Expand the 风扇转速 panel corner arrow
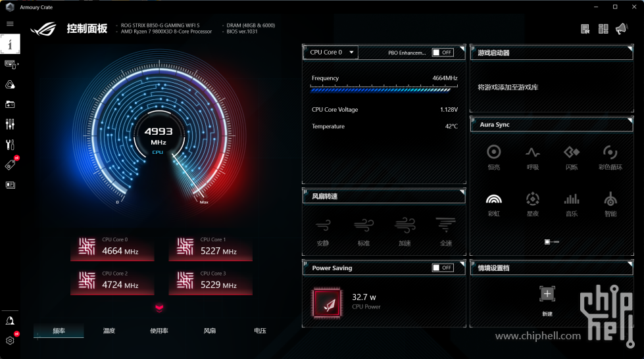Image resolution: width=644 pixels, height=359 pixels. 462,192
